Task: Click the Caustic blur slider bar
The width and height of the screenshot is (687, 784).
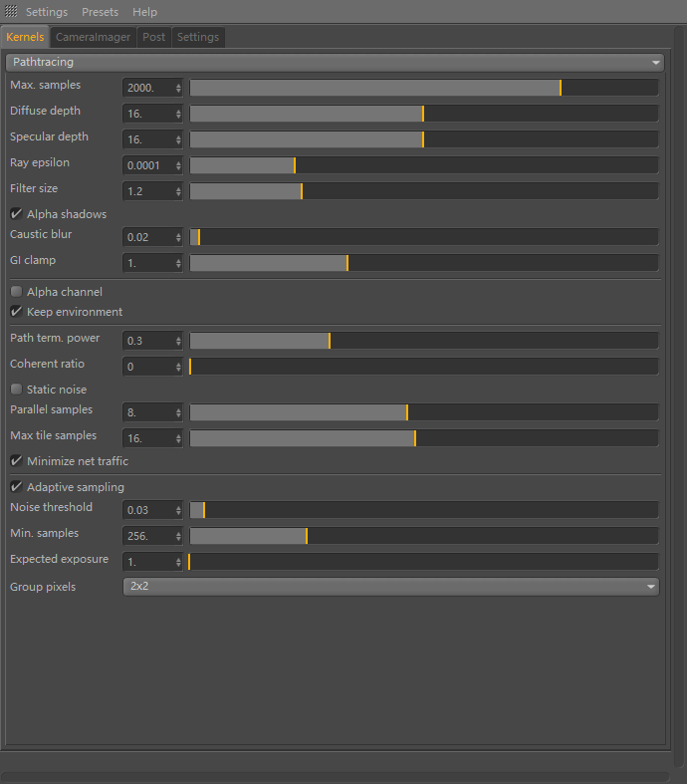Action: click(424, 237)
